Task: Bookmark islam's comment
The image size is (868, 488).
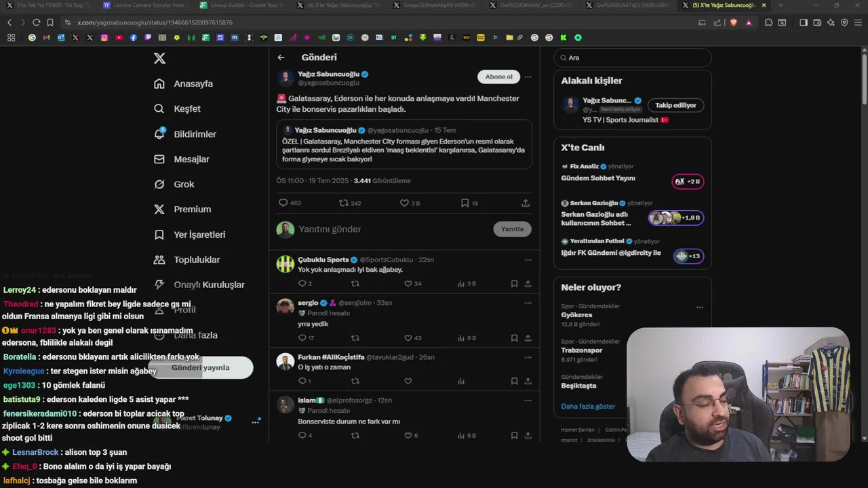Action: pyautogui.click(x=514, y=435)
